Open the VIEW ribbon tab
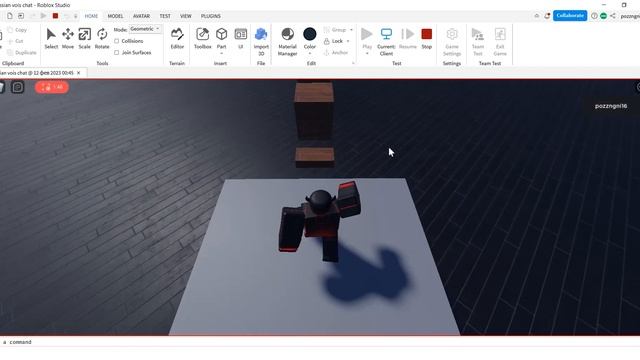Screen dimensions: 640x360 click(x=186, y=16)
